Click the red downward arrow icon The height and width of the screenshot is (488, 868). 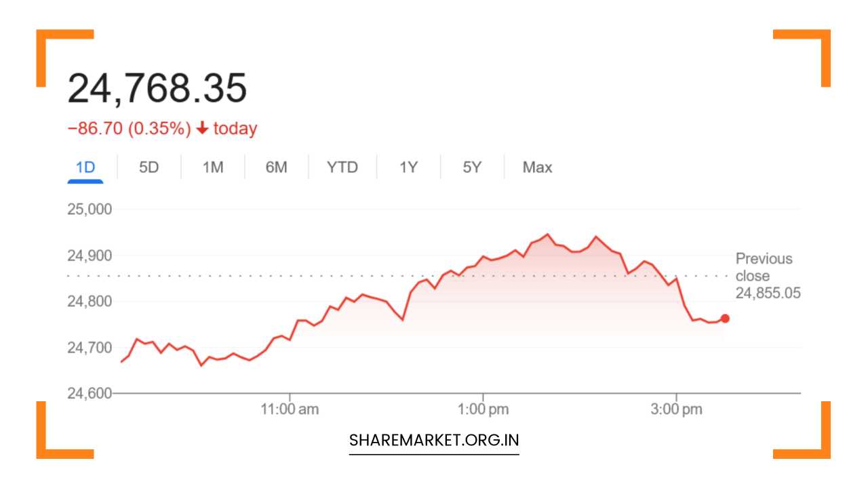[x=201, y=128]
